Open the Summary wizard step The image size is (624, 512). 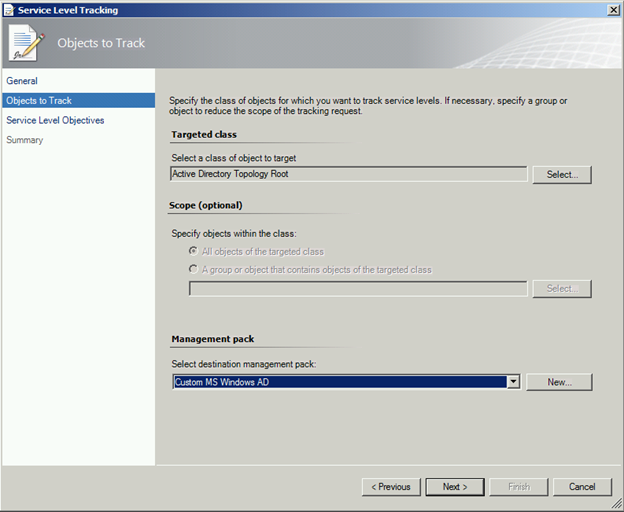click(x=25, y=140)
